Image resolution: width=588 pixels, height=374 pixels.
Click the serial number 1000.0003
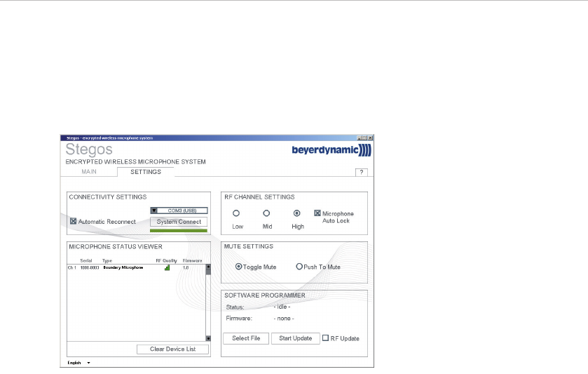(x=90, y=268)
